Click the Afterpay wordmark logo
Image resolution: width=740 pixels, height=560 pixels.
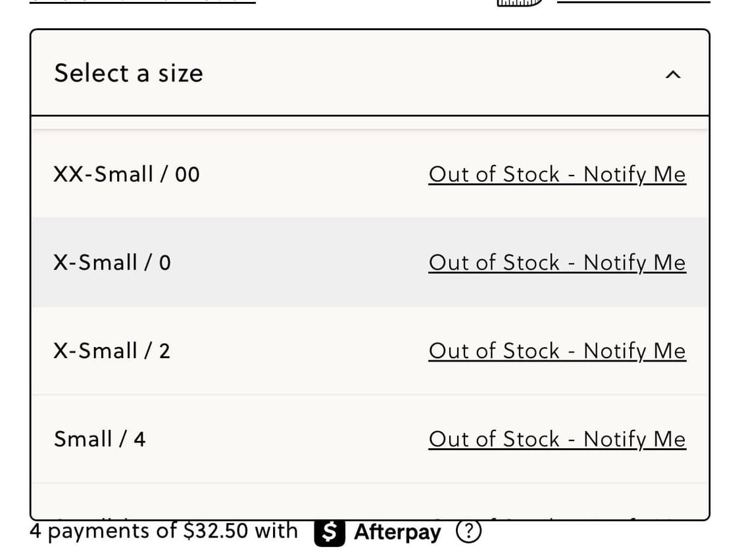click(x=397, y=532)
